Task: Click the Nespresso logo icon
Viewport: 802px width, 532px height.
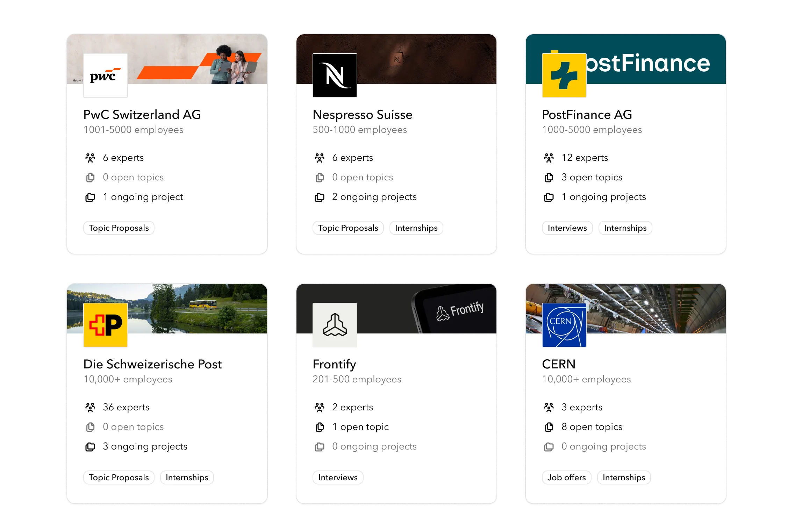Action: [x=335, y=75]
